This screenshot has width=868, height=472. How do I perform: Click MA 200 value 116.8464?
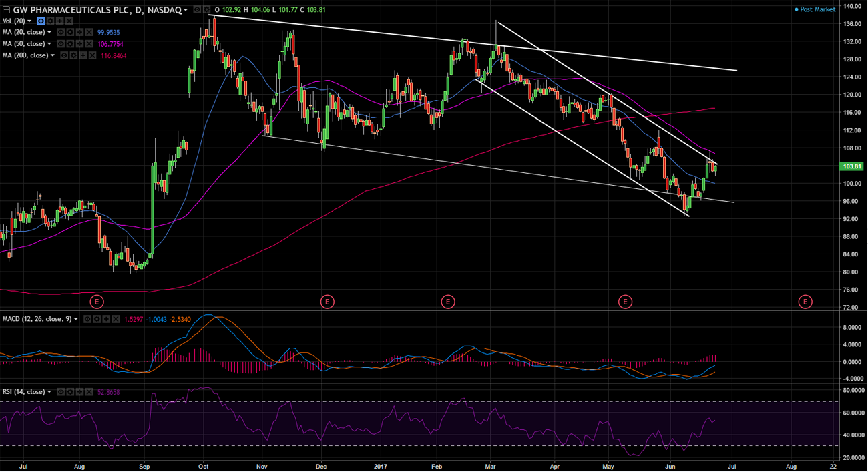click(114, 55)
